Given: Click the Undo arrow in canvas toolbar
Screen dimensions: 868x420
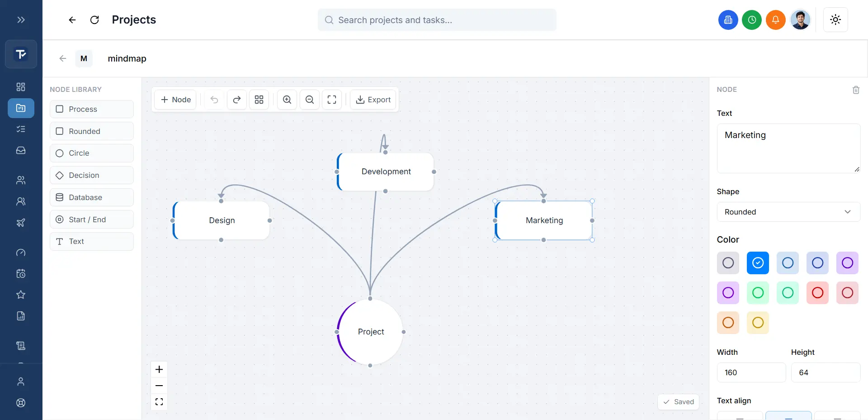Looking at the screenshot, I should pyautogui.click(x=214, y=100).
